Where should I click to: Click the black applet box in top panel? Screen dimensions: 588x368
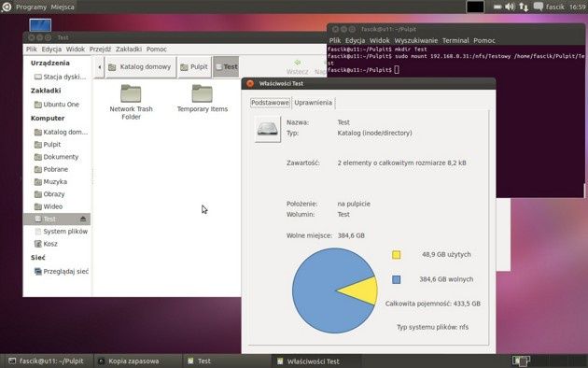pos(475,7)
